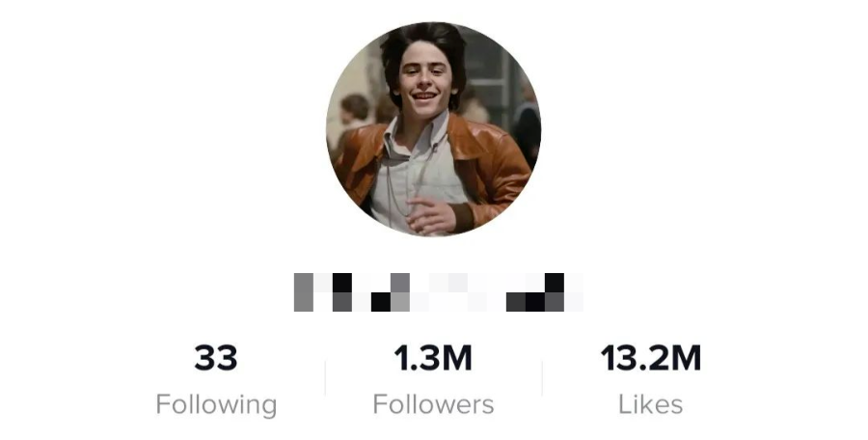Click the brown leather jacket in avatar
Viewport: 868px width, 440px height.
point(487,166)
